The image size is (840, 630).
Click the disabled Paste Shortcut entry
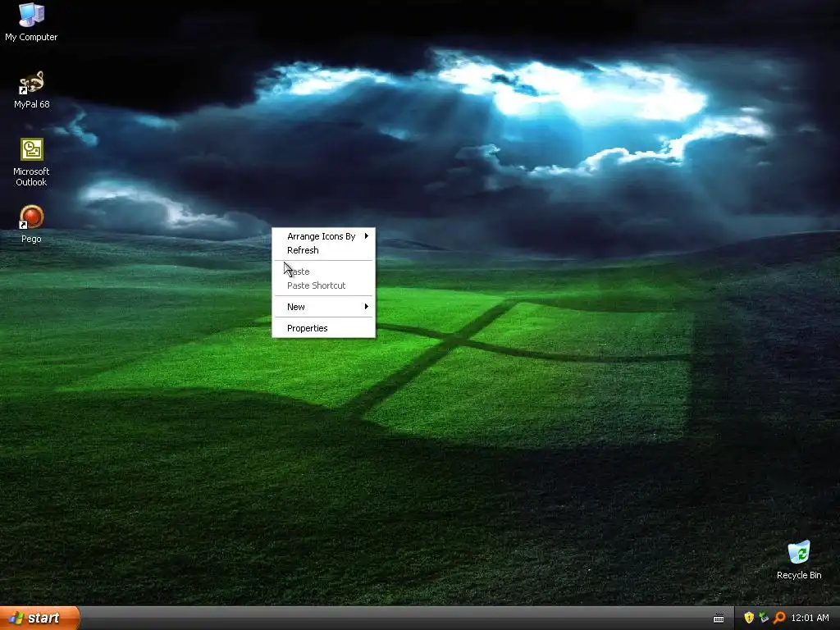tap(323, 285)
